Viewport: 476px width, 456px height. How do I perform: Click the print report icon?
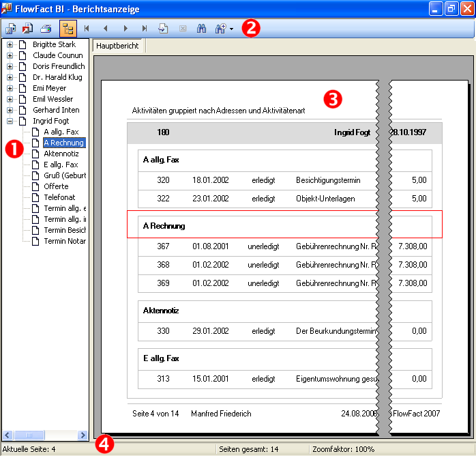[x=46, y=29]
